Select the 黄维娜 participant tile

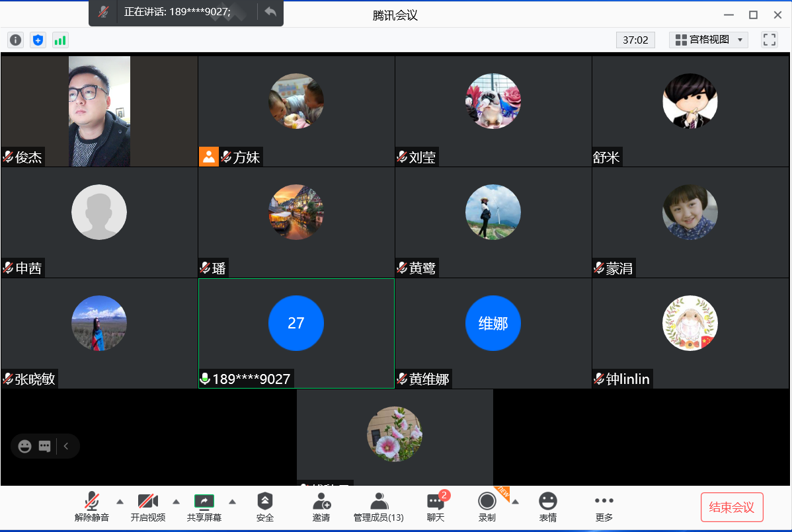(x=493, y=333)
